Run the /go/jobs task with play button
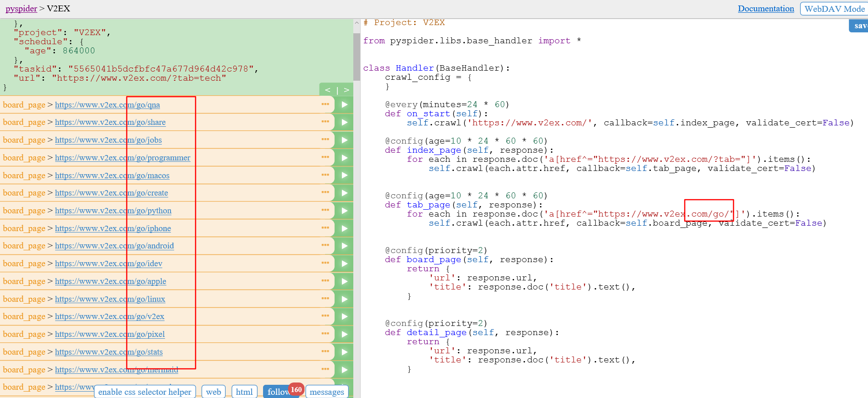The height and width of the screenshot is (398, 868). (344, 140)
